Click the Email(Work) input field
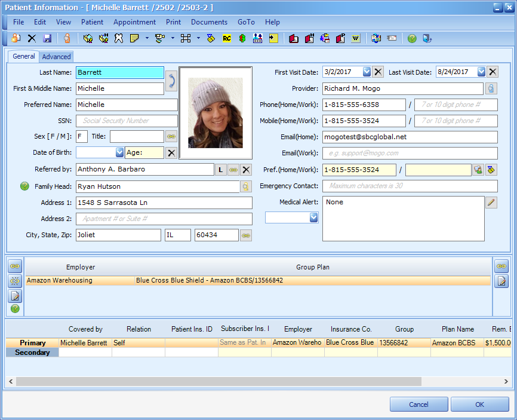The height and width of the screenshot is (420, 517). tap(410, 153)
